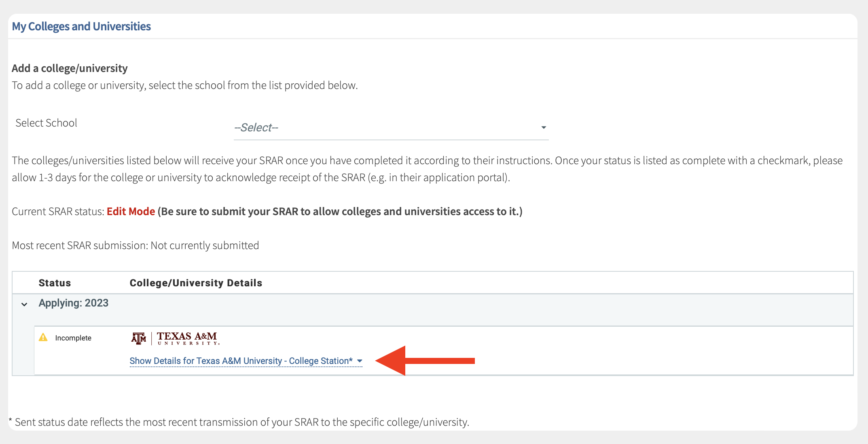
Task: Collapse the Applying: 2023 group chevron
Action: 24,304
